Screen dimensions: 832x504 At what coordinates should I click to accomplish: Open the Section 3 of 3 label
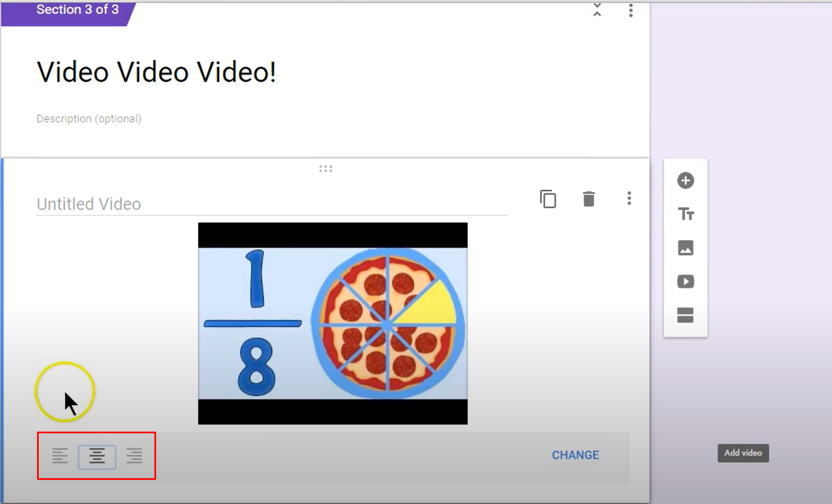pyautogui.click(x=76, y=9)
